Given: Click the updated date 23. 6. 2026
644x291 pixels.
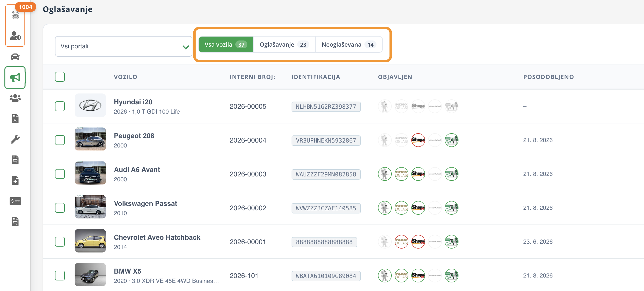Looking at the screenshot, I should [538, 242].
